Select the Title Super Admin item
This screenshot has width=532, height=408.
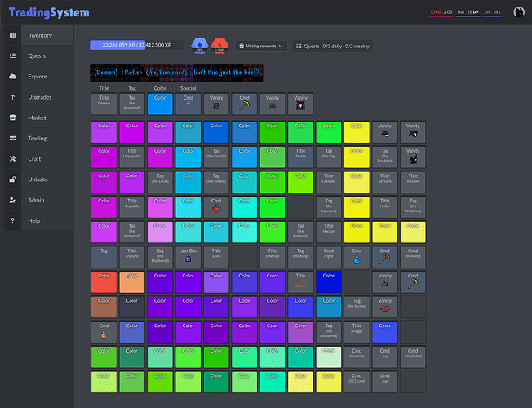click(x=300, y=282)
